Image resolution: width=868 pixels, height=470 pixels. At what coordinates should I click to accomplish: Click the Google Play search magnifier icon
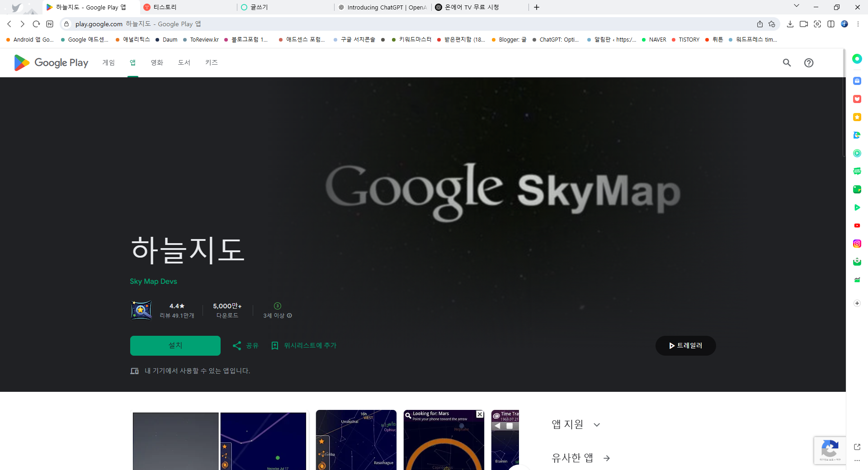point(787,63)
